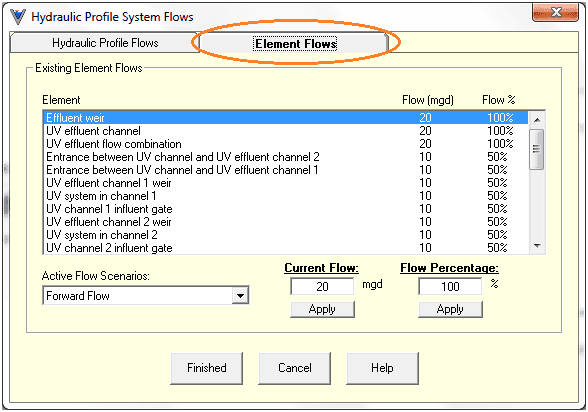
Task: Select UV effluent flow combination row
Action: pyautogui.click(x=286, y=144)
